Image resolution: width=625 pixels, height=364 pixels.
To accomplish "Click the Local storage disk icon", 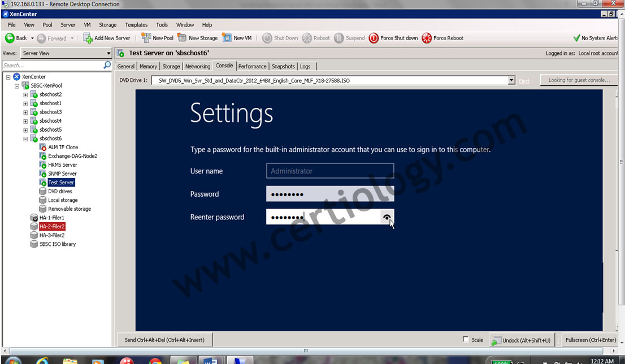I will click(x=42, y=200).
